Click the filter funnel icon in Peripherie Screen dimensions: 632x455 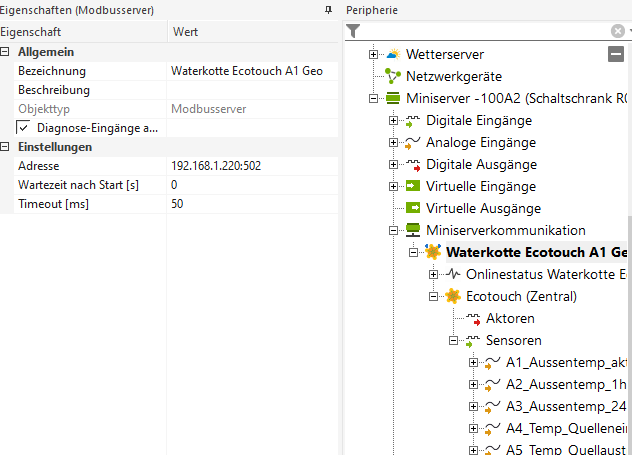[x=353, y=31]
